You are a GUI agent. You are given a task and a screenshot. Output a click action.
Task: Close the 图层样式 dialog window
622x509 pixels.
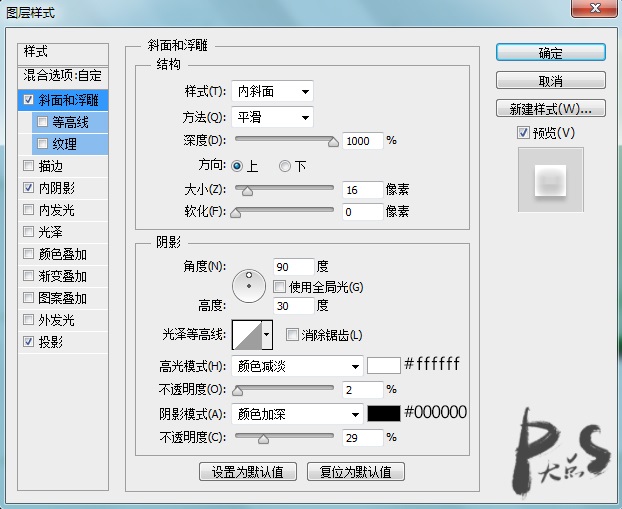coord(594,9)
